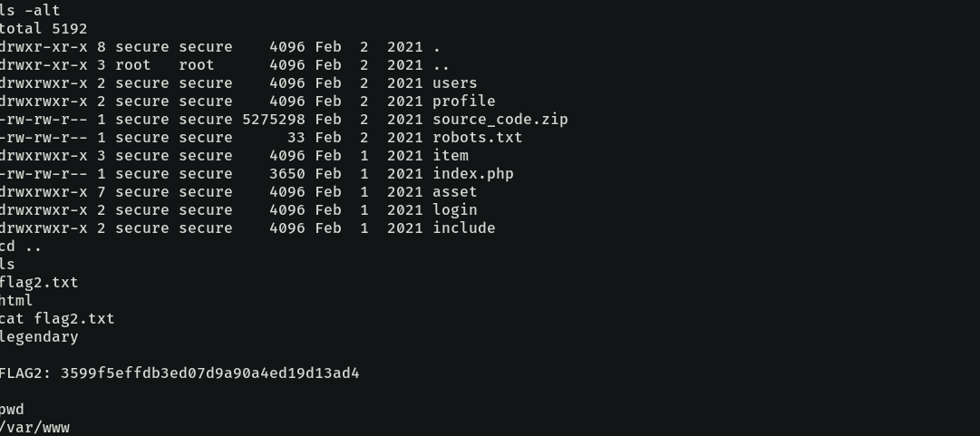Viewport: 980px width, 436px height.
Task: Click the robots.txt filename in listing
Action: click(477, 138)
